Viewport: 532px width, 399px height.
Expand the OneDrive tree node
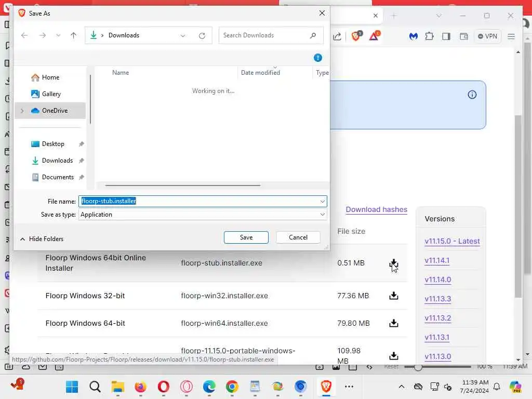(22, 111)
